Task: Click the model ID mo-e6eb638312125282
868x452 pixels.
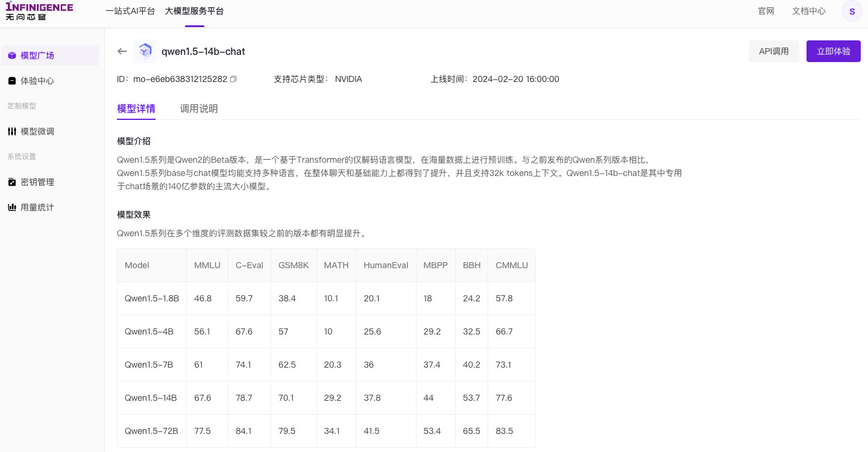Action: [180, 79]
